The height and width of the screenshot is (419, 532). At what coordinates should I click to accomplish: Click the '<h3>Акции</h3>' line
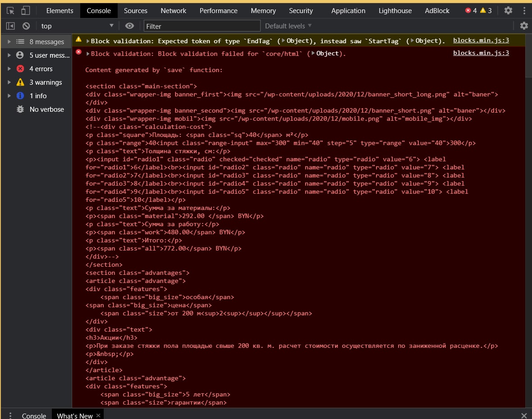click(x=111, y=337)
